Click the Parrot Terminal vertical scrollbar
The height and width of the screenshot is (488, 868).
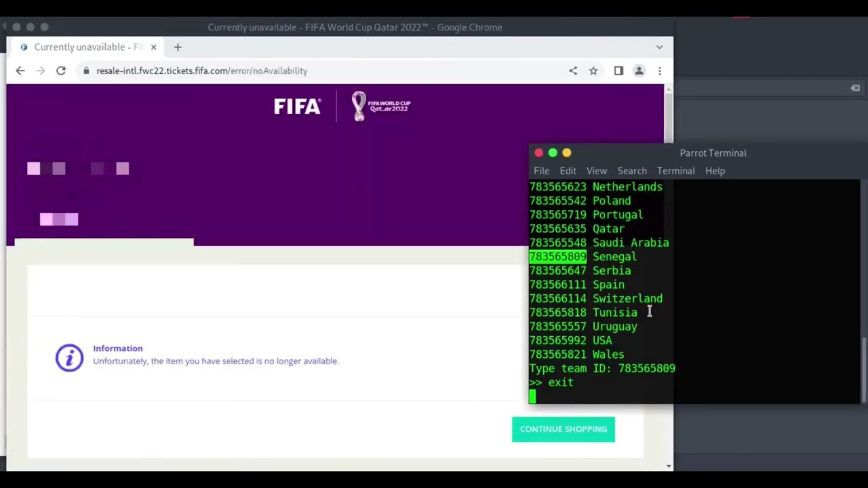[x=864, y=369]
